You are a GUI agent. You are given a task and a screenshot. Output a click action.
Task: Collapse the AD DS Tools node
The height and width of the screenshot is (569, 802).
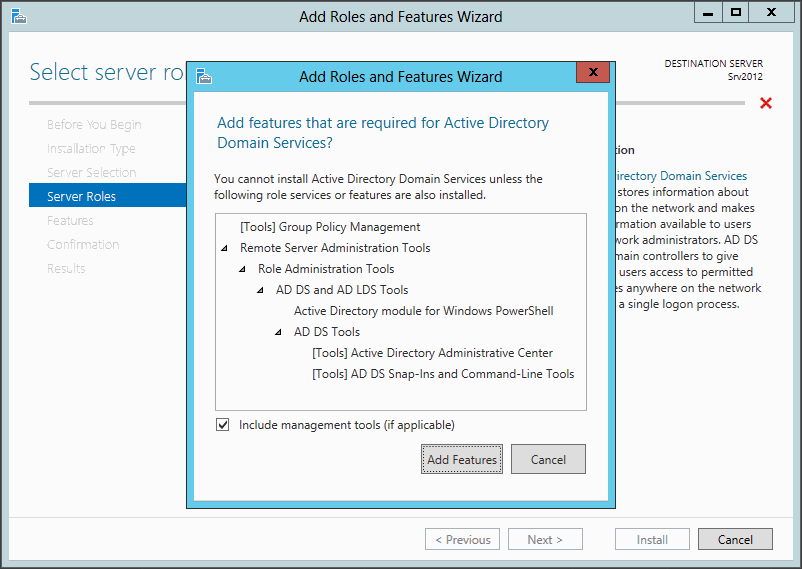pyautogui.click(x=278, y=332)
